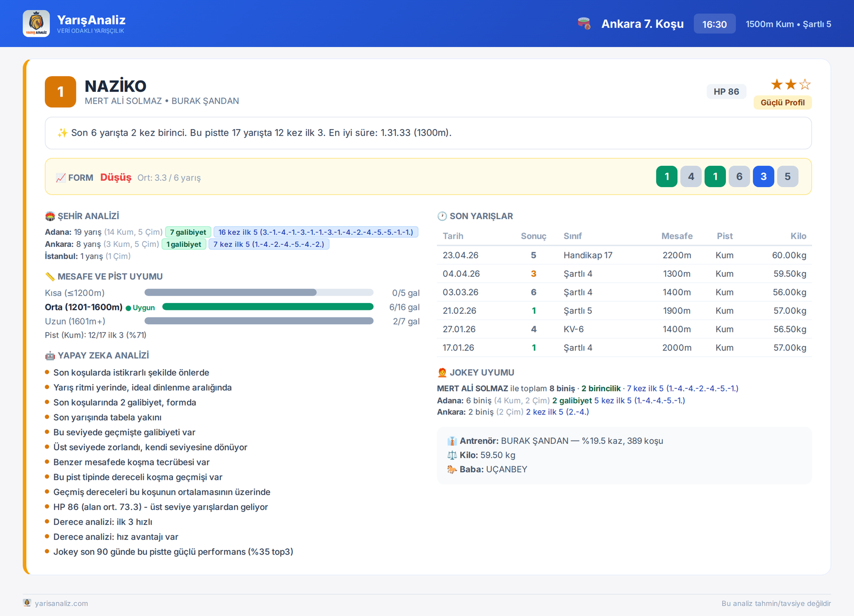Image resolution: width=854 pixels, height=616 pixels.
Task: Click the Handikap 17 class cell
Action: tap(588, 255)
